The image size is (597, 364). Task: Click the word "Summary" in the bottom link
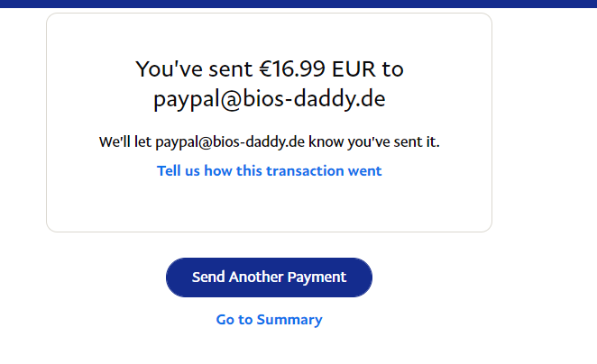click(x=289, y=320)
